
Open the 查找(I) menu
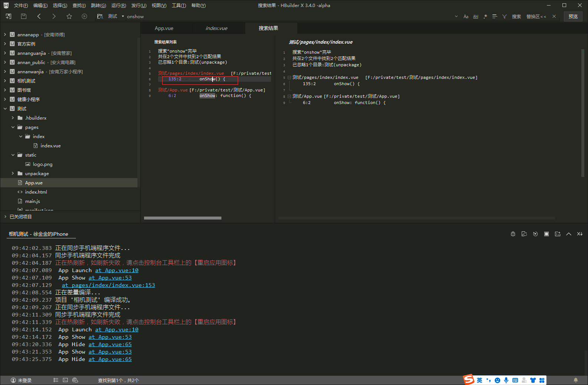(x=79, y=6)
